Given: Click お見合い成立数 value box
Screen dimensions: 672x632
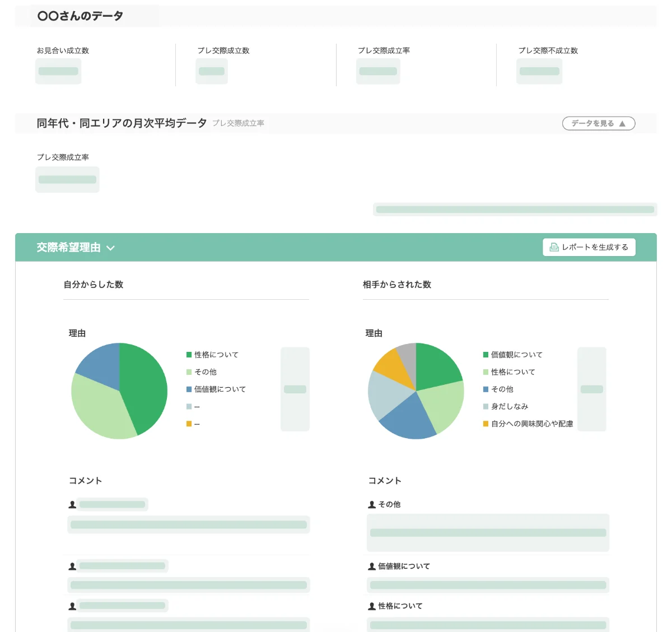Looking at the screenshot, I should [x=58, y=71].
